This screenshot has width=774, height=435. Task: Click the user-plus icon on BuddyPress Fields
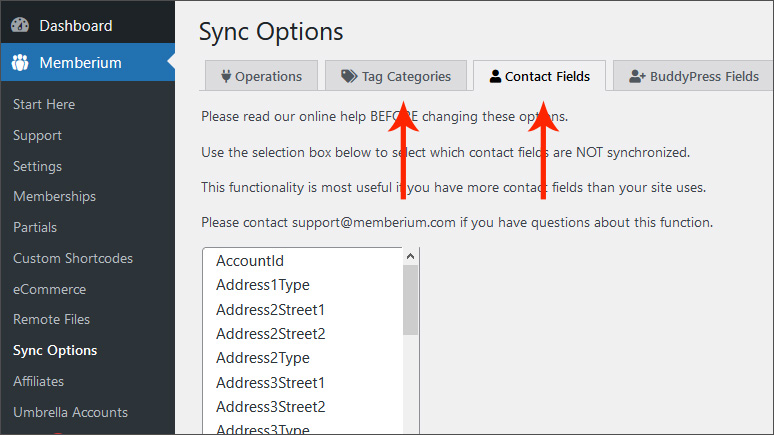pyautogui.click(x=637, y=76)
